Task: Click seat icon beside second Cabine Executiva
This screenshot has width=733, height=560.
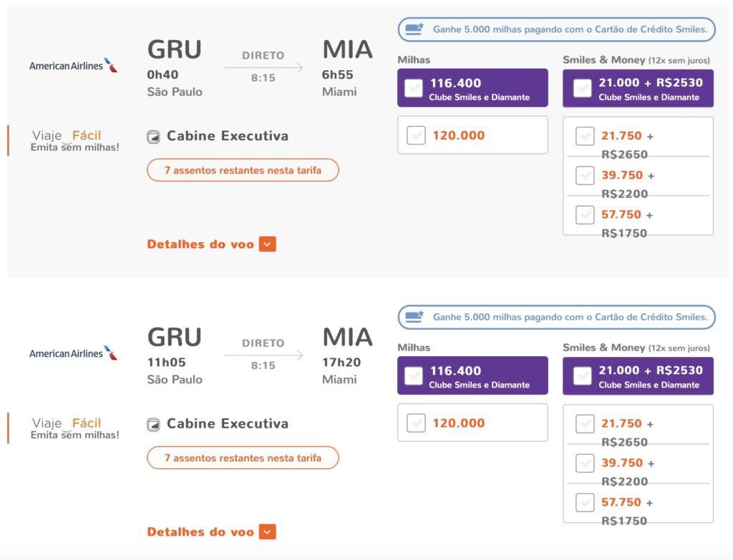Action: tap(153, 425)
